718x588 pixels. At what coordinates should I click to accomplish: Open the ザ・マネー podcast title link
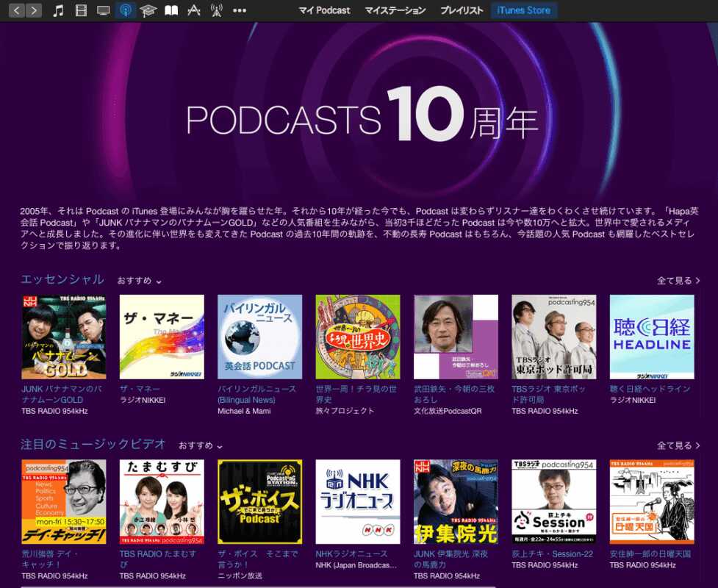[140, 389]
